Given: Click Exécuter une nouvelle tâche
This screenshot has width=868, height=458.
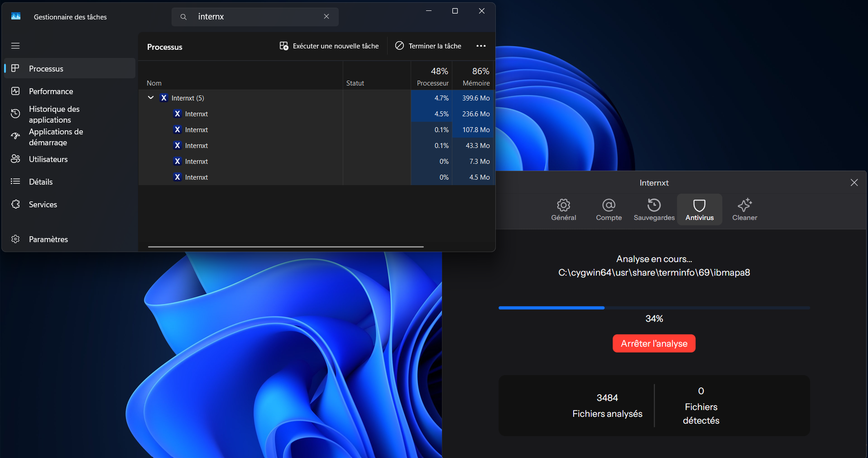Looking at the screenshot, I should [x=329, y=46].
